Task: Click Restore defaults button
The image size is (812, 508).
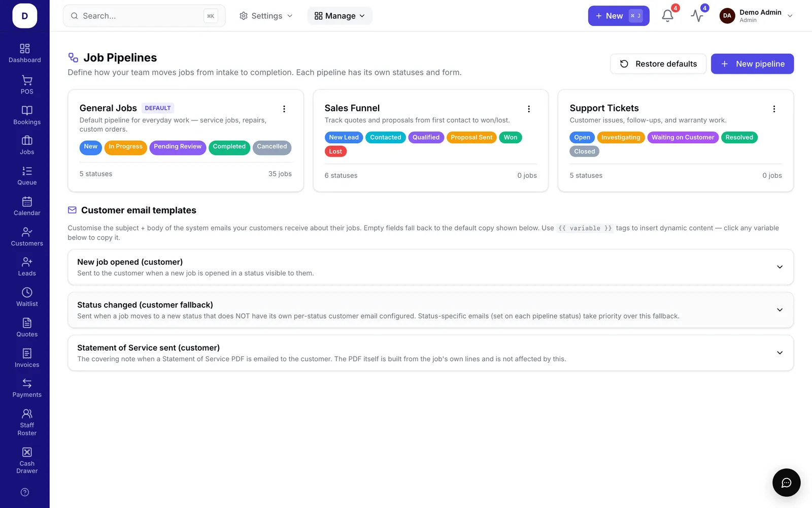Action: tap(658, 64)
